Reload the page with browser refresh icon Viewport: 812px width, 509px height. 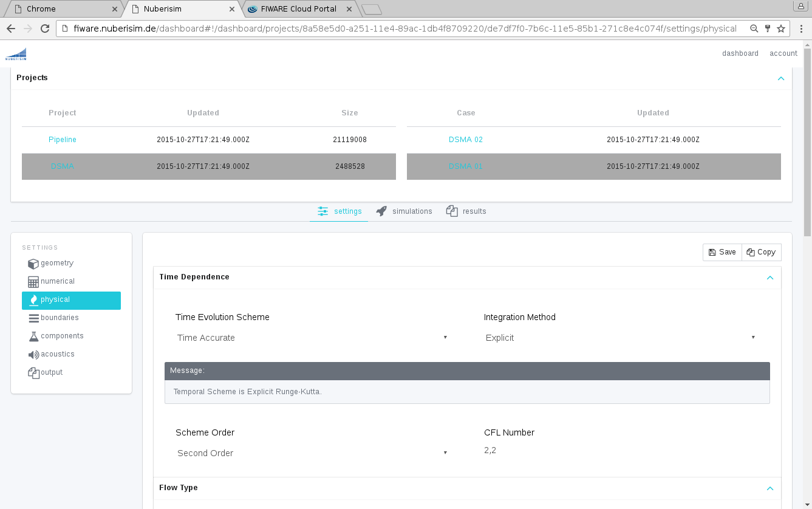click(x=44, y=29)
